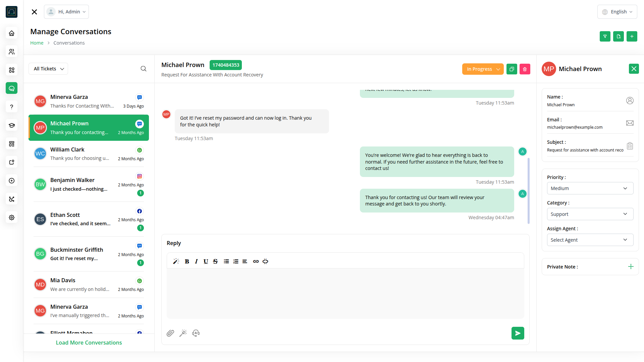
Task: Click the green copy ticket icon
Action: click(x=512, y=69)
